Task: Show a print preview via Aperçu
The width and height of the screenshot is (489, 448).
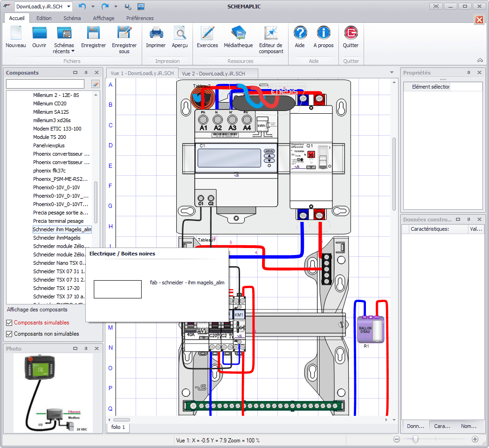Action: tap(180, 40)
